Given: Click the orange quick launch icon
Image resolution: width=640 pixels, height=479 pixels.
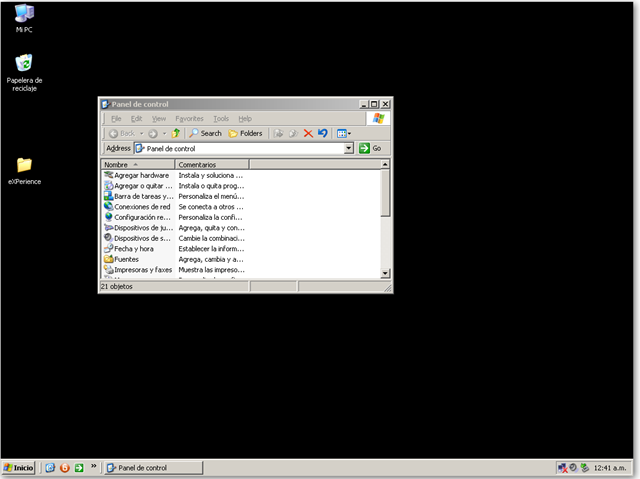Looking at the screenshot, I should pyautogui.click(x=64, y=468).
